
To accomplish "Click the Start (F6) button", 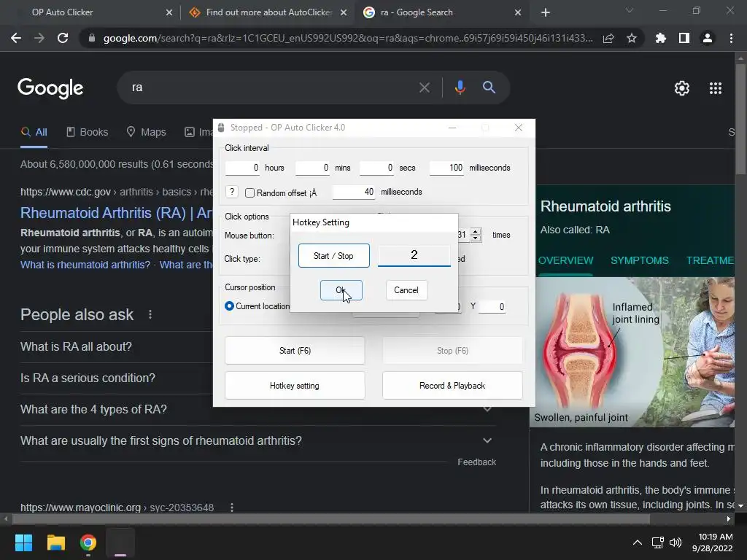I will [295, 351].
